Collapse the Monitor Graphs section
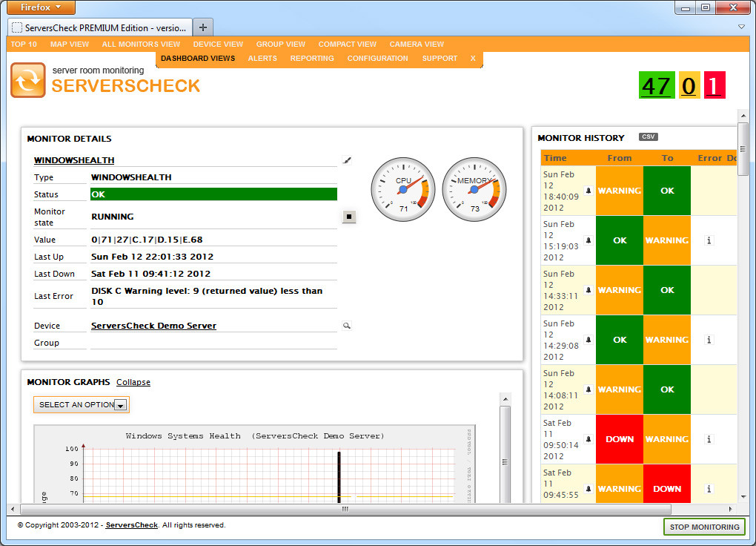Viewport: 756px width, 546px height. tap(133, 382)
